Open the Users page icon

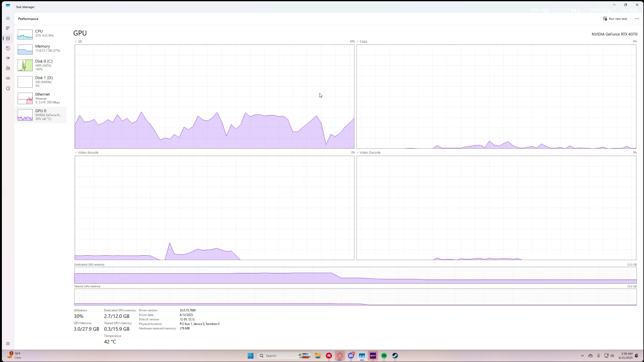click(8, 68)
